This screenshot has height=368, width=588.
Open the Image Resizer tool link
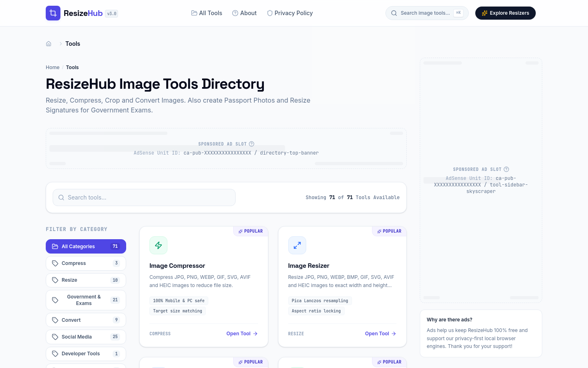point(381,334)
